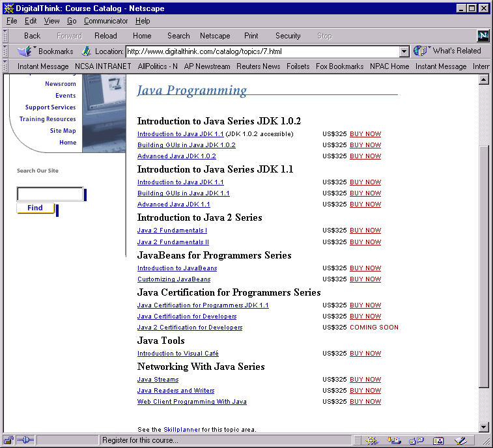
Task: Click the NCSA INTRANET personal toolbar bookmark
Action: (103, 66)
